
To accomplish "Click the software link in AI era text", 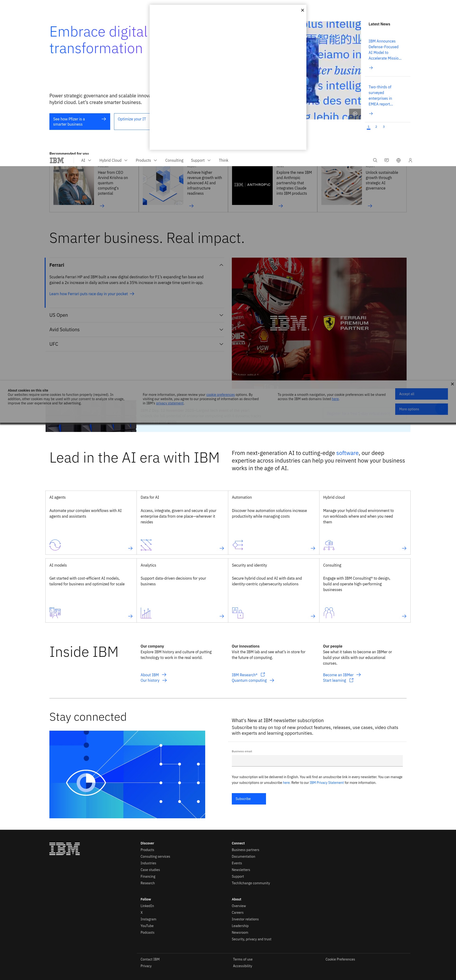I will click(347, 453).
